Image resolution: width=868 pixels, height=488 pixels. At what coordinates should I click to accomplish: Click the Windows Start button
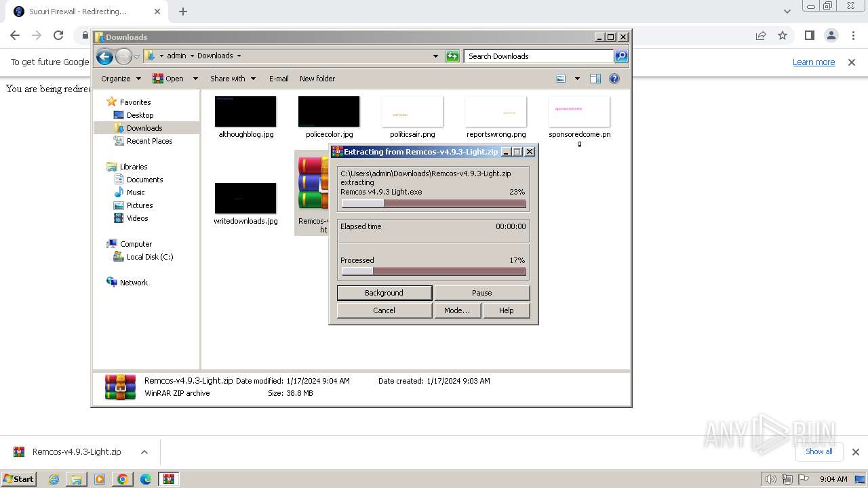(19, 479)
